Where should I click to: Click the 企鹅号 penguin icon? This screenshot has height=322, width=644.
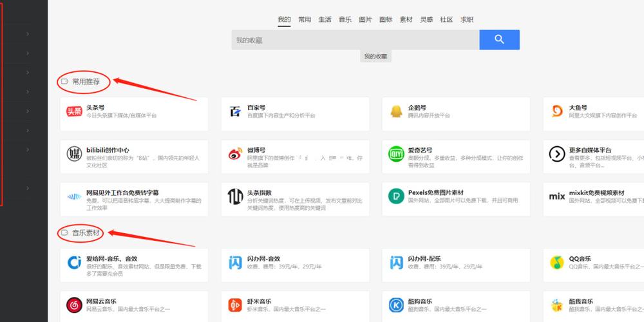(x=396, y=111)
